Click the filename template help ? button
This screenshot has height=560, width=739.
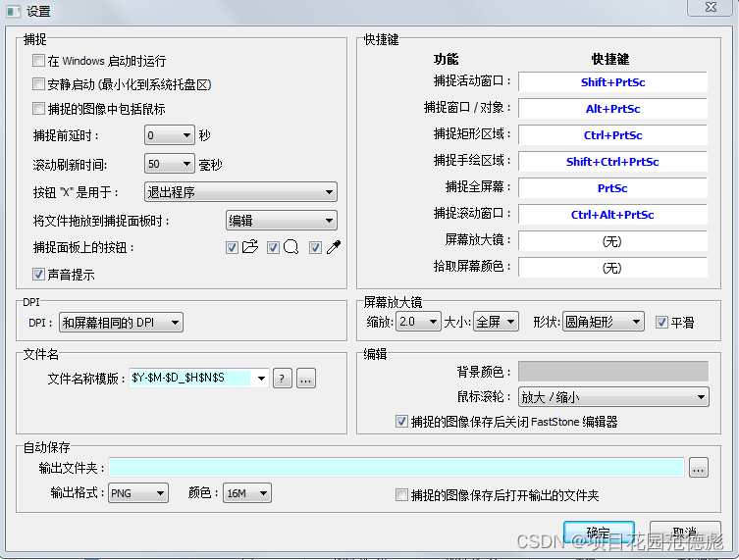point(282,379)
